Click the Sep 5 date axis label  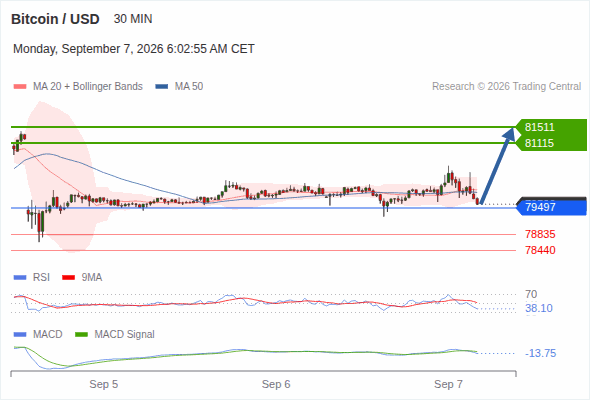click(103, 384)
